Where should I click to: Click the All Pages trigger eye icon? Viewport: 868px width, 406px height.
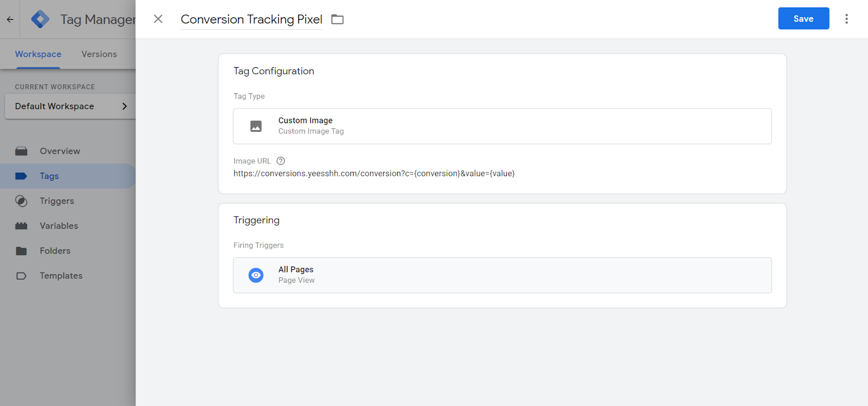(256, 275)
